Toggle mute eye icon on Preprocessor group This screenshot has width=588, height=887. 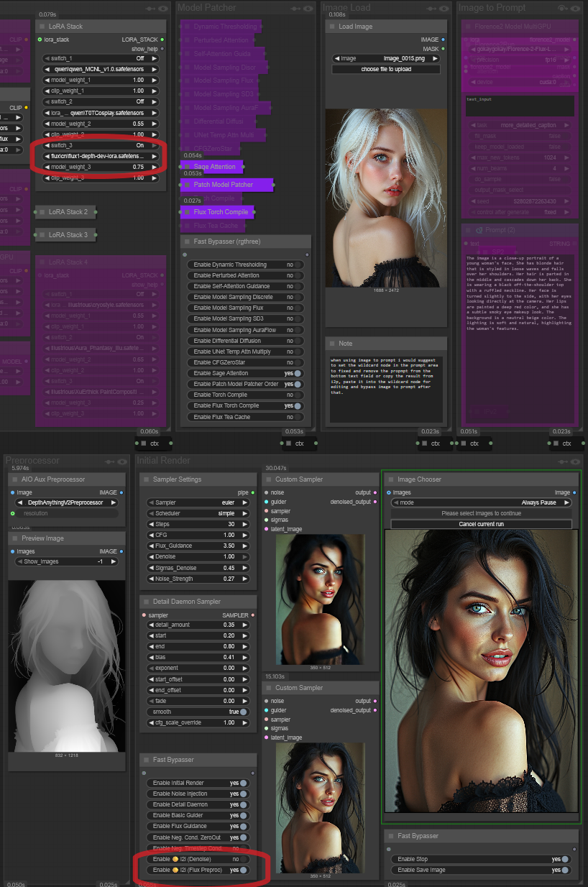pos(124,461)
